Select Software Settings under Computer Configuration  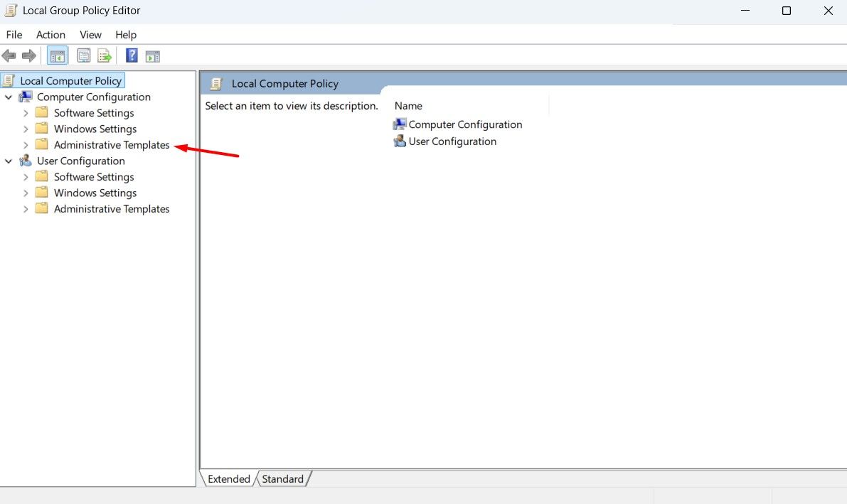94,113
